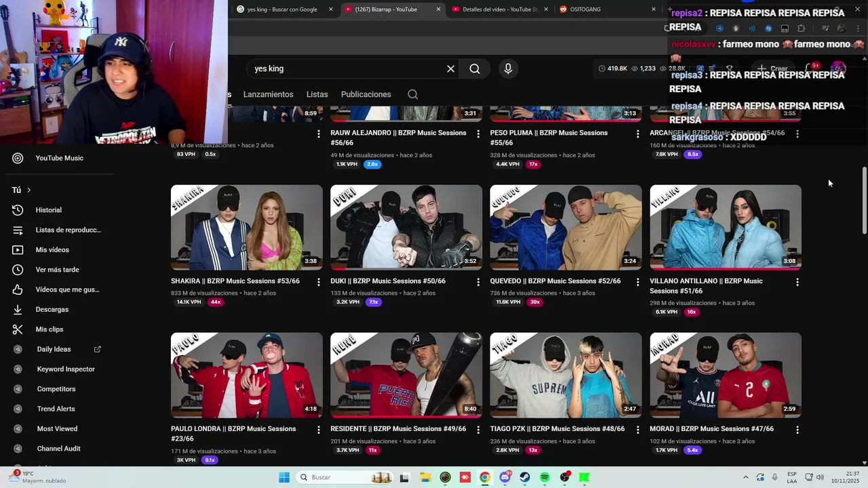Open options menu for VILLANO ANTILLANO video
The height and width of the screenshot is (488, 868).
[797, 282]
